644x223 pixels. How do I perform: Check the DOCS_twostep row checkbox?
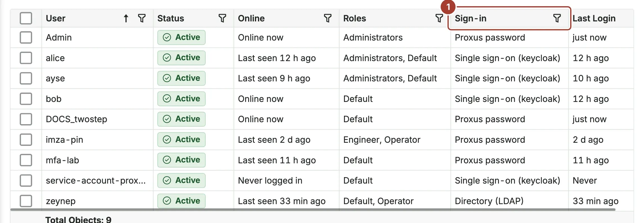(26, 119)
